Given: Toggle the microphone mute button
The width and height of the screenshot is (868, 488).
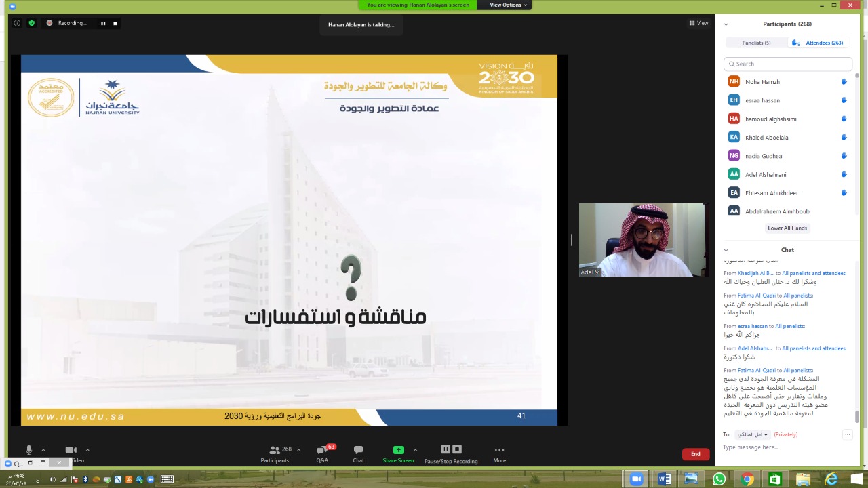Looking at the screenshot, I should click(x=28, y=450).
